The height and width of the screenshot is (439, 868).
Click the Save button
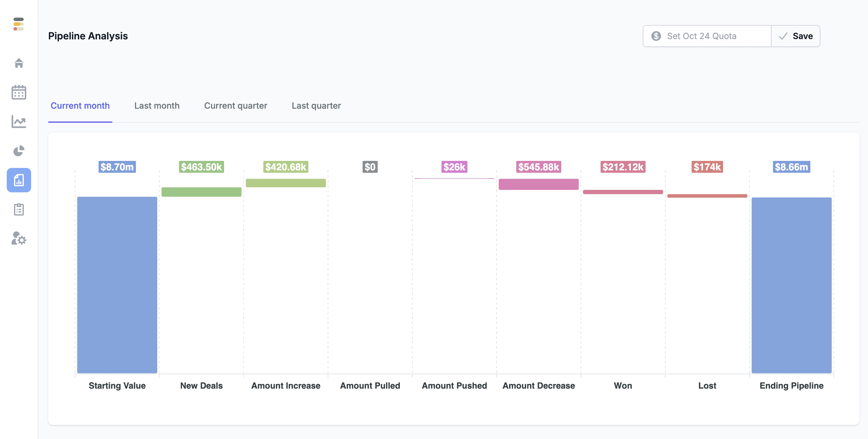point(796,36)
